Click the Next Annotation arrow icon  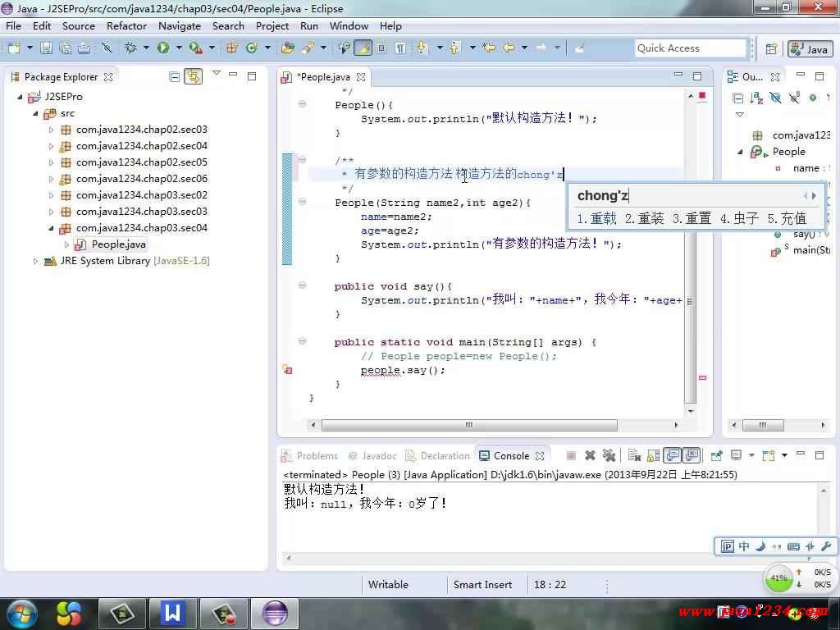pos(422,48)
